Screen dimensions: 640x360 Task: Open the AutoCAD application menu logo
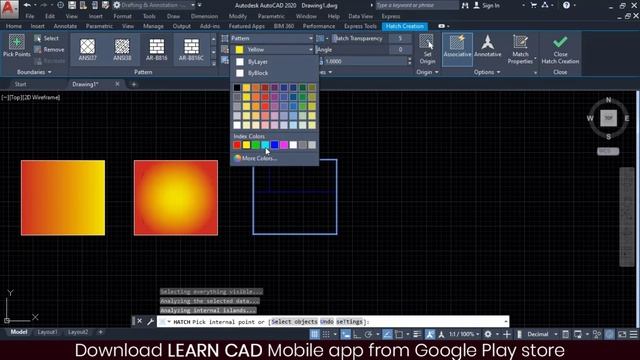click(9, 8)
